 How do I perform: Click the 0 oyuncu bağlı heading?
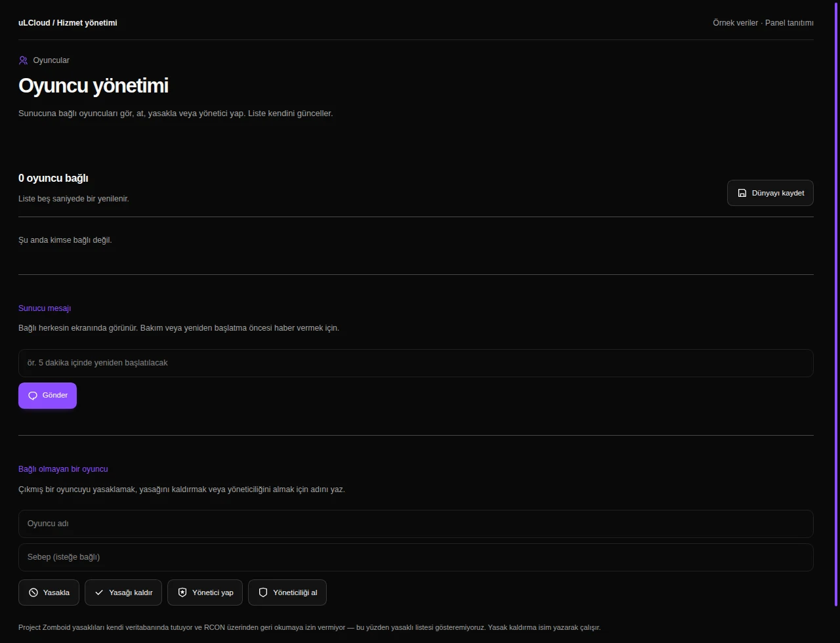pyautogui.click(x=53, y=178)
